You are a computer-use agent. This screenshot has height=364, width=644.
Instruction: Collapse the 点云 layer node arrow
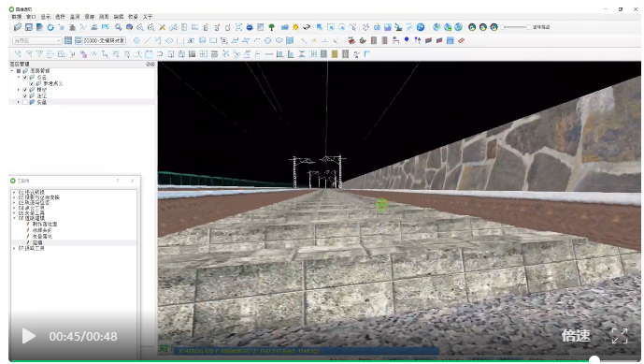[x=19, y=78]
